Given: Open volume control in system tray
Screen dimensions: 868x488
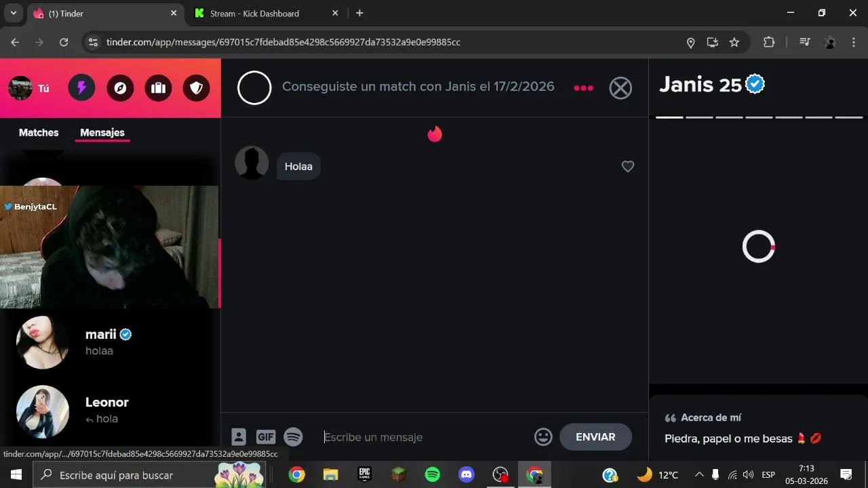Looking at the screenshot, I should click(748, 474).
